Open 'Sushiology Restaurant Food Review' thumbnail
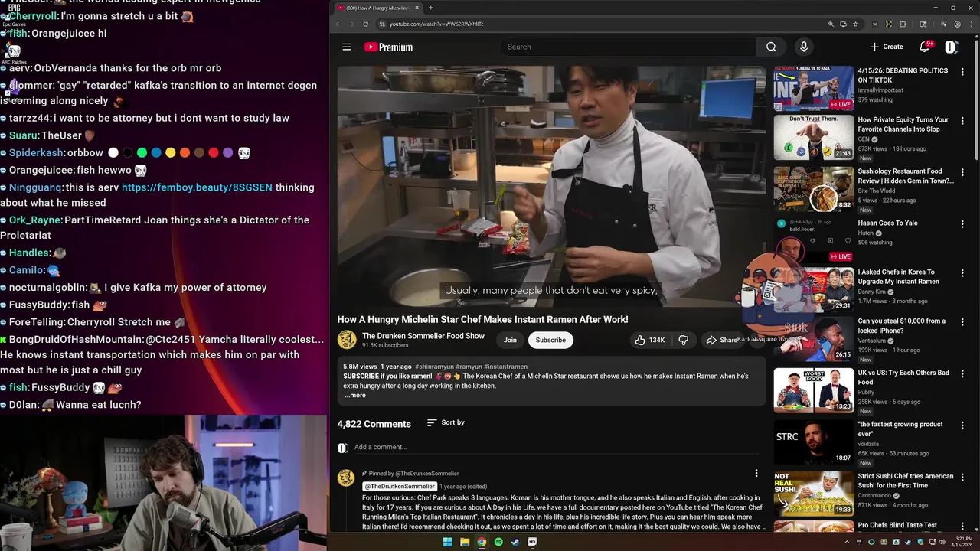This screenshot has height=551, width=980. [813, 189]
